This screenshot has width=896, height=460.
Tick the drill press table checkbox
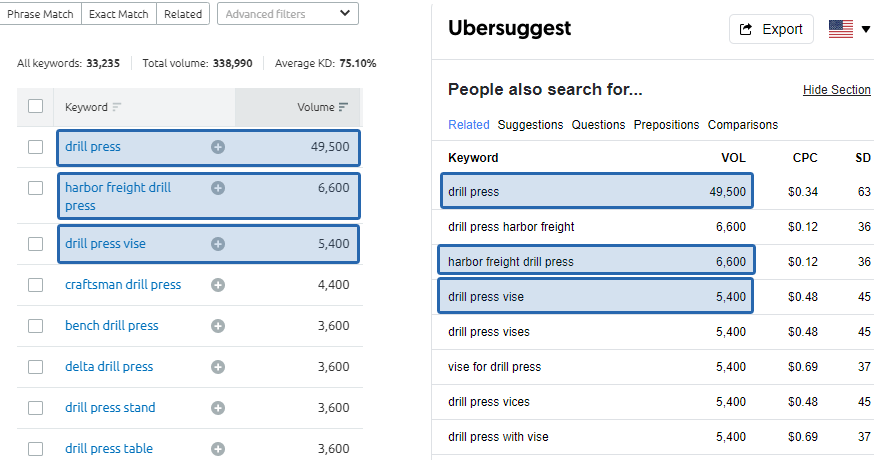click(x=35, y=449)
